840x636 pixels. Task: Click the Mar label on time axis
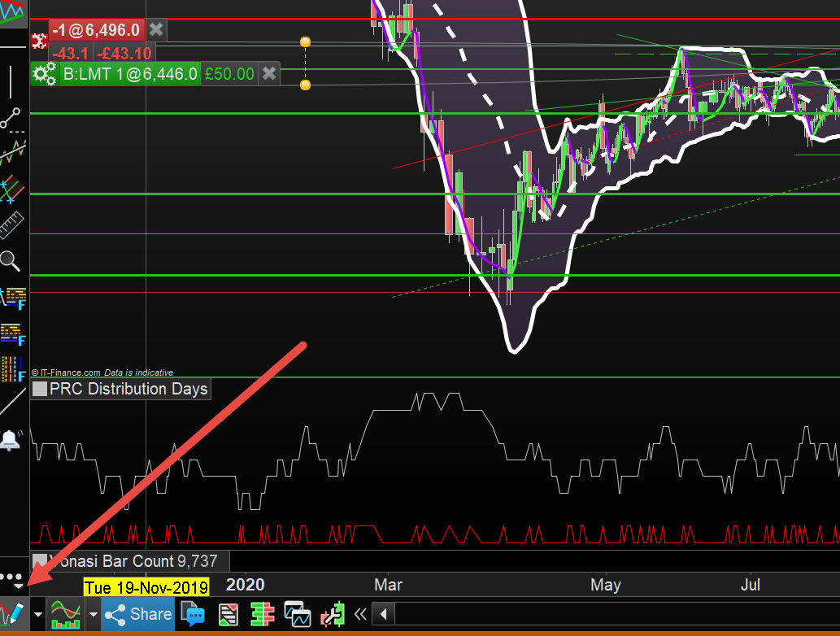(389, 585)
